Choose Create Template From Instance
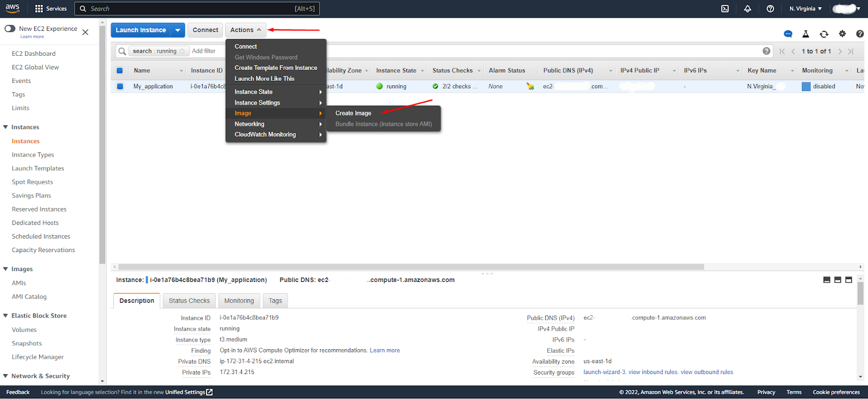Viewport: 868px width, 399px height. (276, 68)
